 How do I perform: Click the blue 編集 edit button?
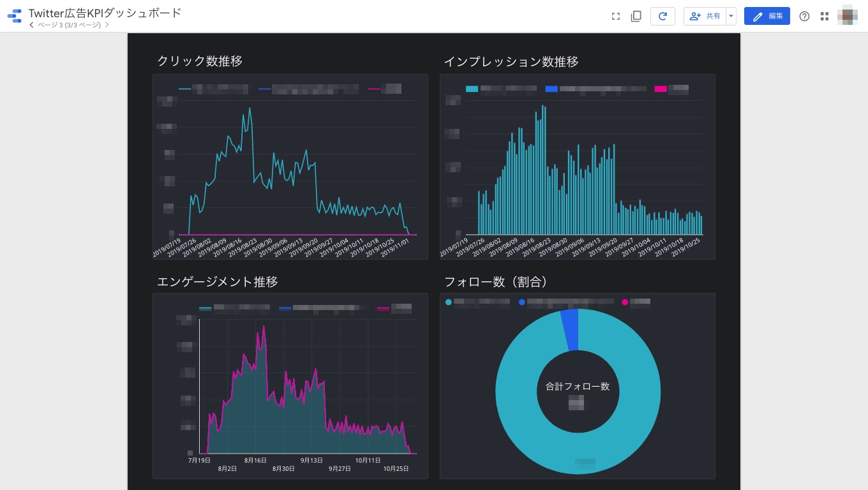coord(767,17)
